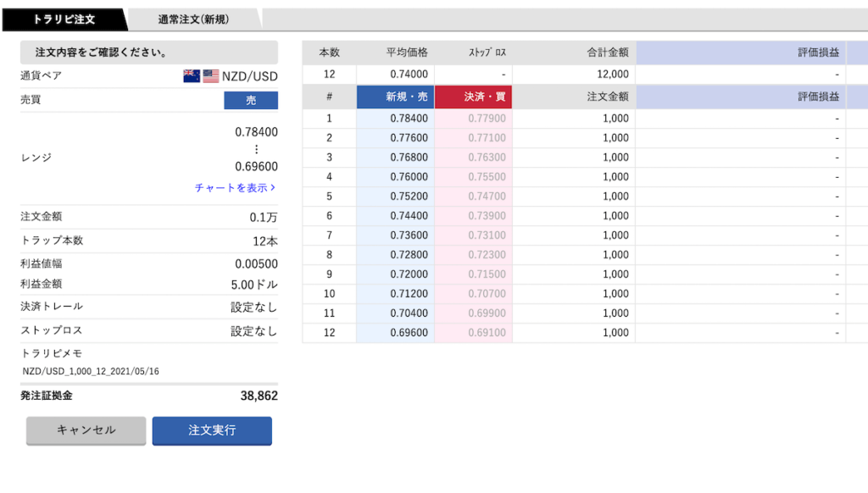Open the チャートを表示 link
Viewport: 868px width, 493px height.
coord(235,188)
